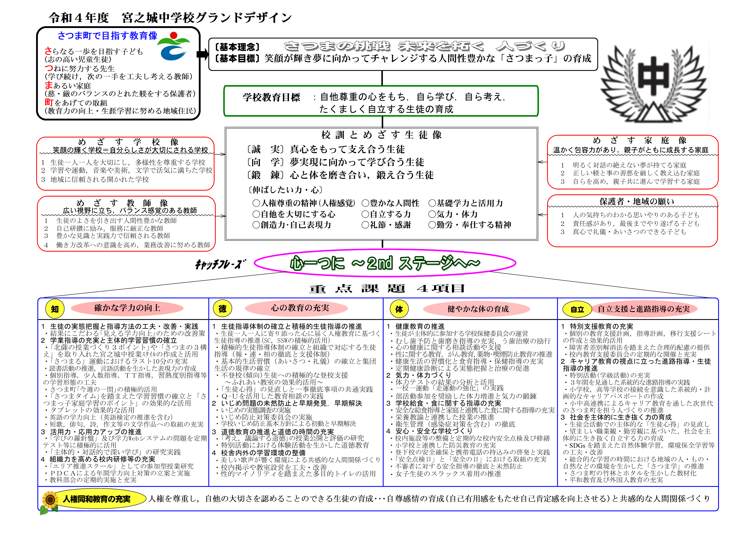This screenshot has height=535, width=756.
Task: Click the heading 保護者・地域の願い
Action: [637, 201]
